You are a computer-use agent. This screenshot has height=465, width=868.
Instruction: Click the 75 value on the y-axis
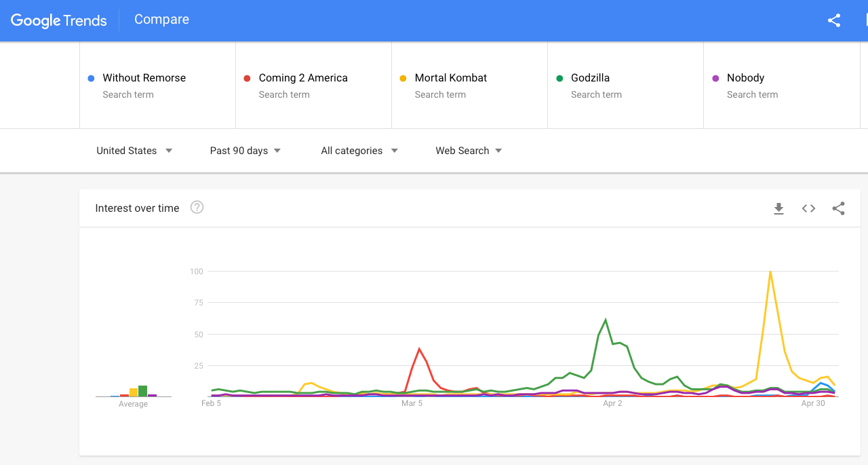(x=199, y=303)
